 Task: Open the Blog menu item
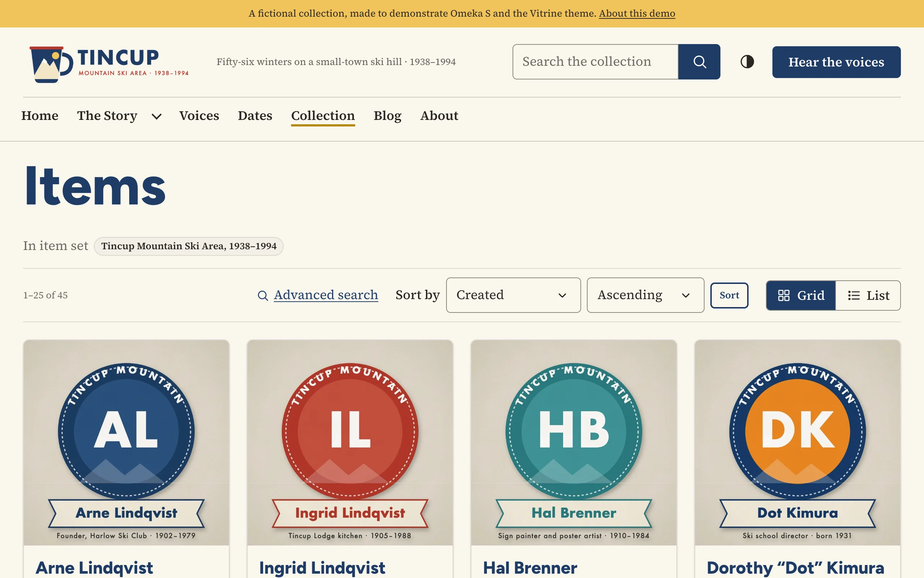[388, 116]
